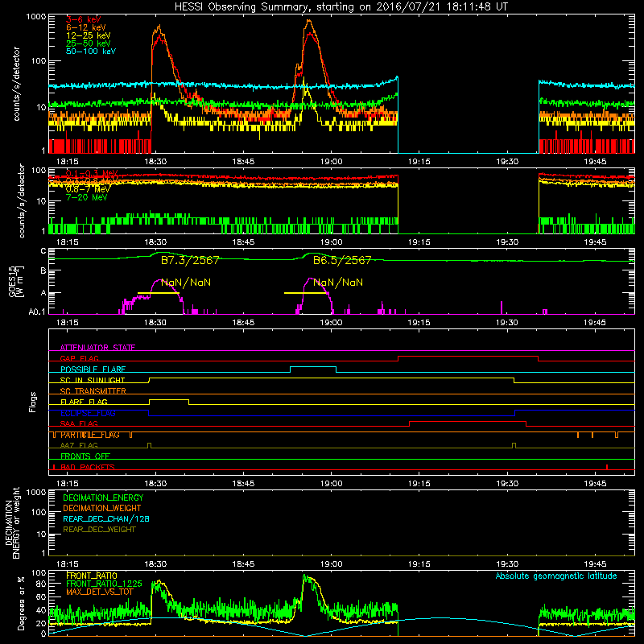Screen dimensions: 644x644
Task: Click the B6.5/2567 flare annotation
Action: (342, 260)
